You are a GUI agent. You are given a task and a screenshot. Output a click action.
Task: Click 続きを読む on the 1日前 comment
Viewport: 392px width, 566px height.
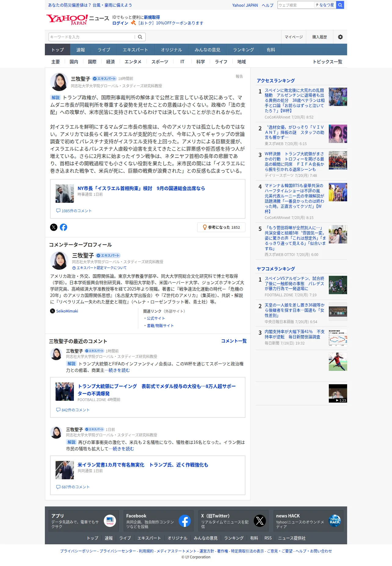(x=123, y=449)
